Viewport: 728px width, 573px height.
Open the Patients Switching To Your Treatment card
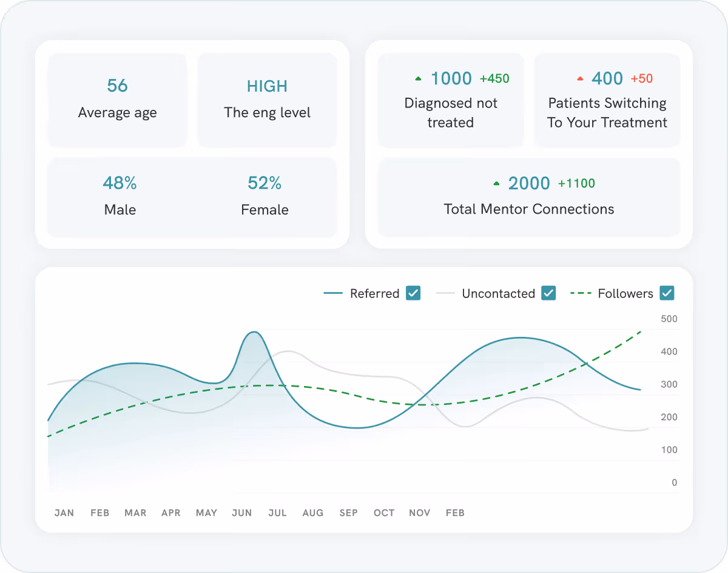pyautogui.click(x=607, y=100)
